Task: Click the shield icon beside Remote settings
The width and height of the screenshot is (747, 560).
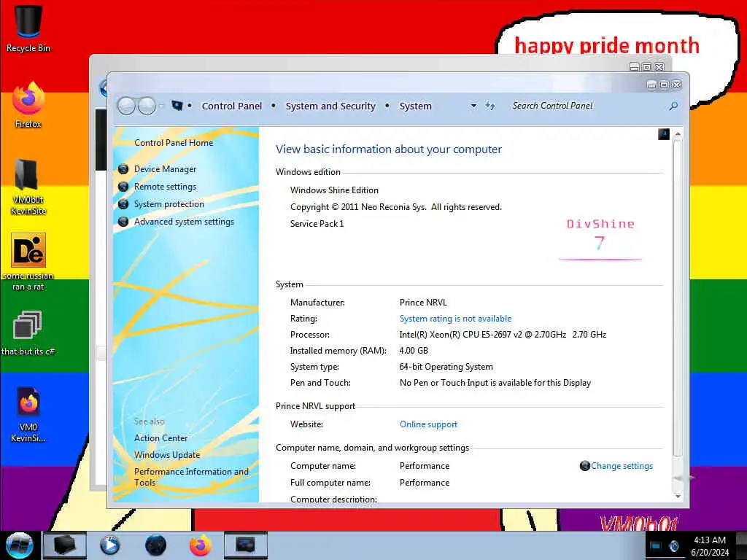Action: (123, 187)
